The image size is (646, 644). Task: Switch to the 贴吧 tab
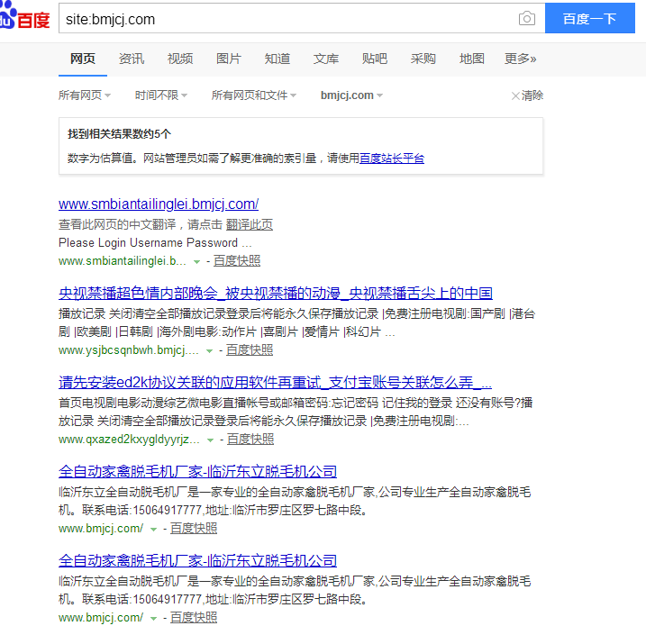pyautogui.click(x=375, y=59)
